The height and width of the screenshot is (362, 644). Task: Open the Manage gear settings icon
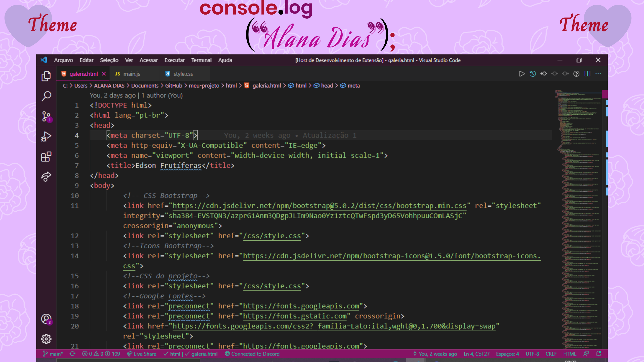coord(46,339)
